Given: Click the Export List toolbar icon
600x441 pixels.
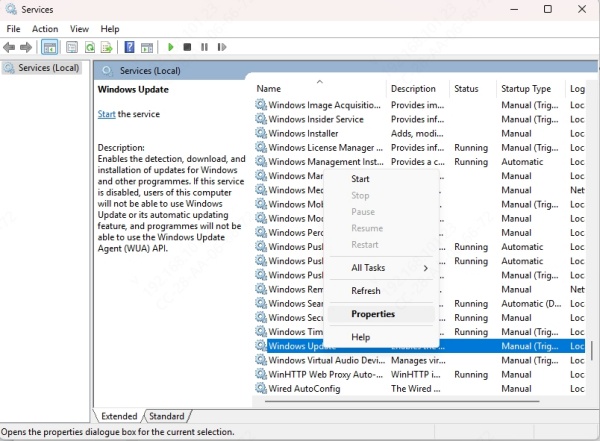Looking at the screenshot, I should pos(107,47).
